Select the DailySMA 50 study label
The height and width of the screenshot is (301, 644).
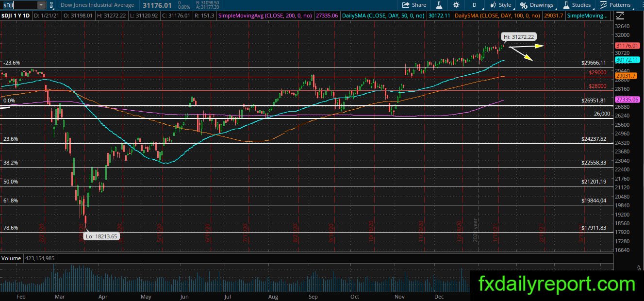[383, 16]
